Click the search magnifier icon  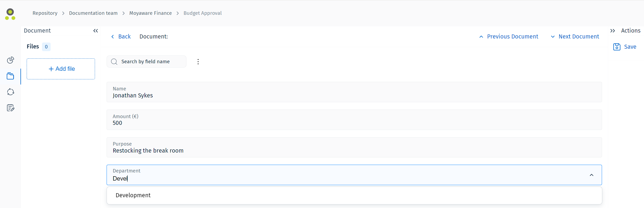[x=114, y=62]
